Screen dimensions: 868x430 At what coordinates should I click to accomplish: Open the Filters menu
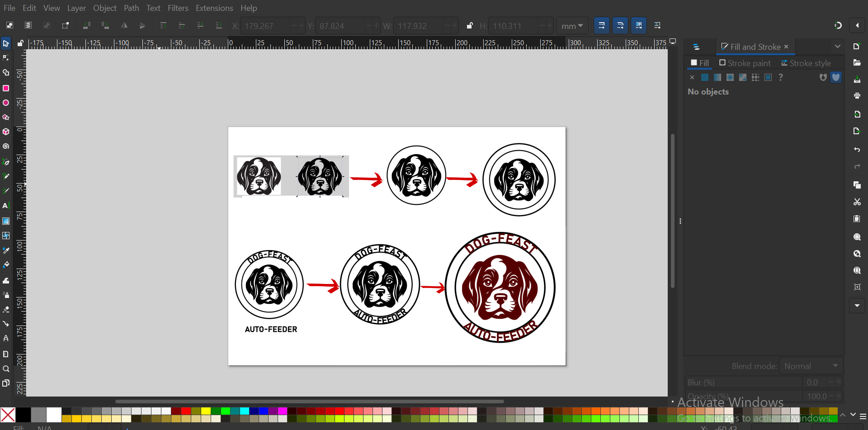coord(178,8)
